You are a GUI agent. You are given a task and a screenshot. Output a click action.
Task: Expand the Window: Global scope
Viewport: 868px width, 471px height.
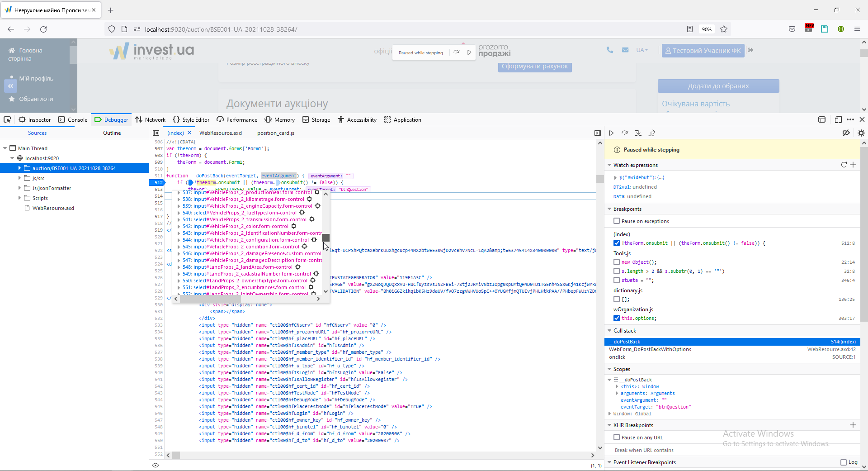tap(610, 414)
